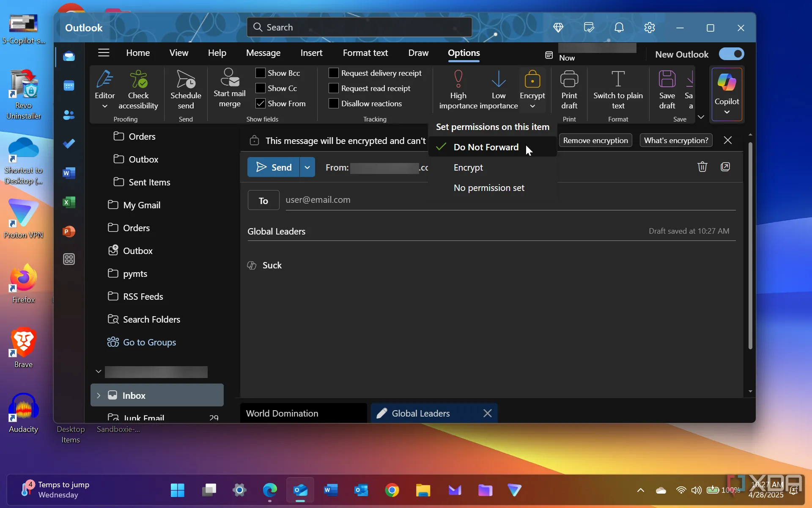The image size is (812, 508).
Task: Go to Groups link
Action: 149,342
